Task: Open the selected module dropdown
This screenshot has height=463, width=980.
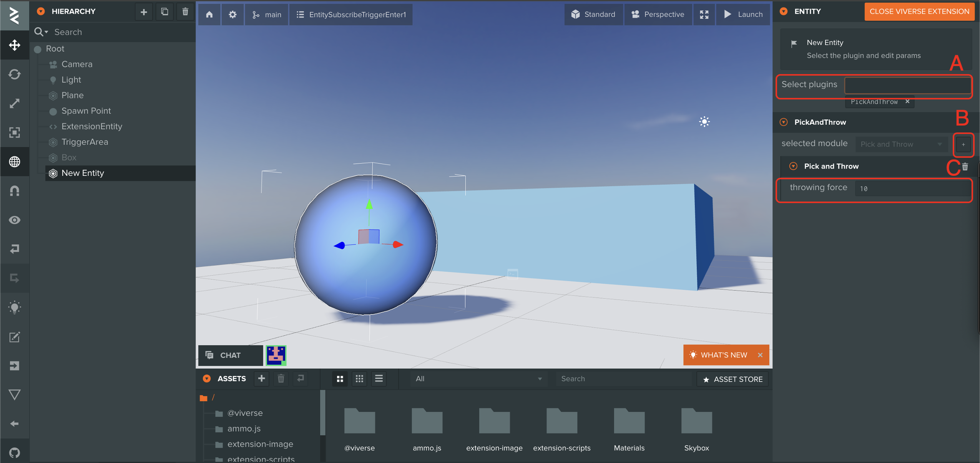Action: pyautogui.click(x=901, y=144)
